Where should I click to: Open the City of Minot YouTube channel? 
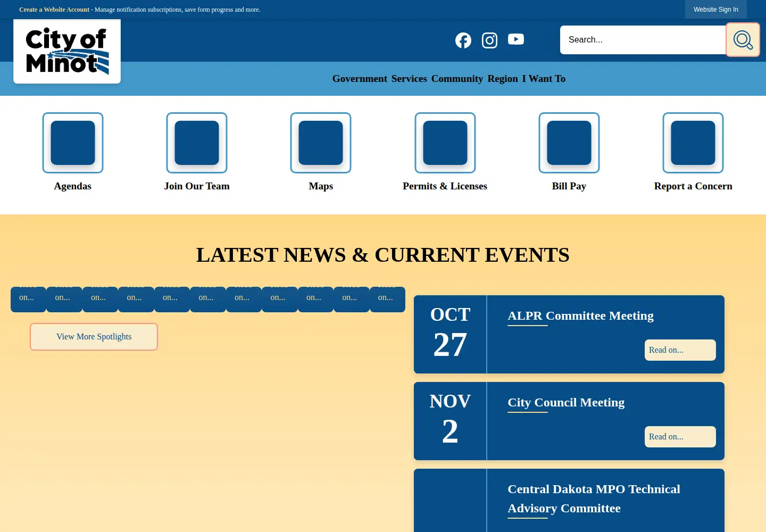[x=516, y=39]
